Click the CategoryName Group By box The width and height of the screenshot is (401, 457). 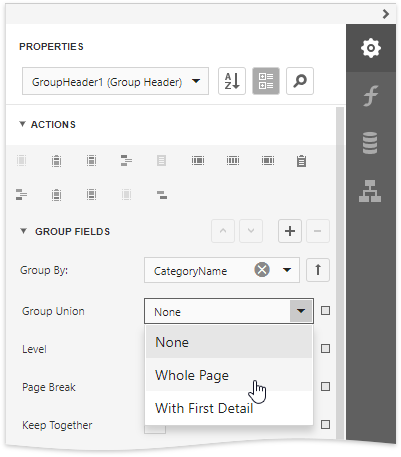pos(222,270)
